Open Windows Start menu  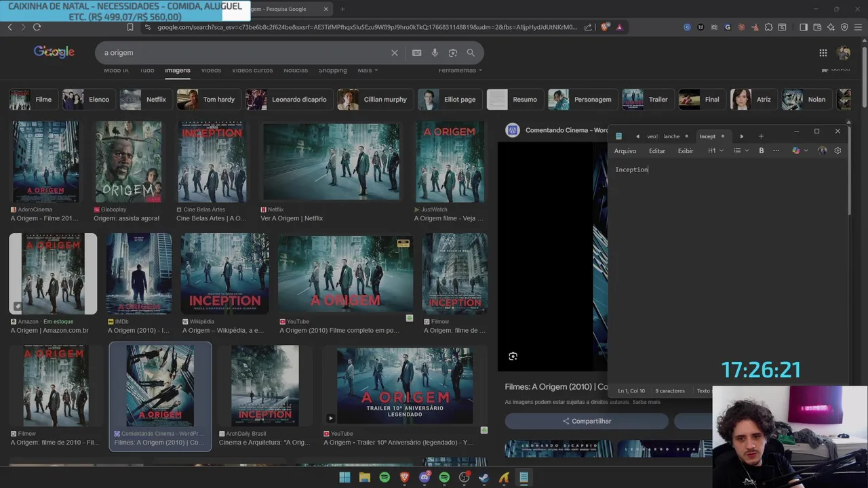344,477
